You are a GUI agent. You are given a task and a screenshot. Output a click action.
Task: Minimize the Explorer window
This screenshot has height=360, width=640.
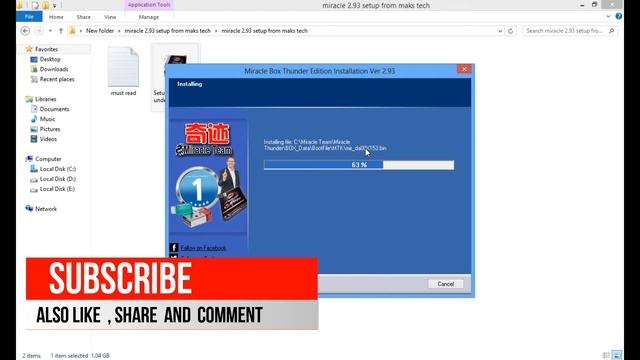click(x=582, y=5)
